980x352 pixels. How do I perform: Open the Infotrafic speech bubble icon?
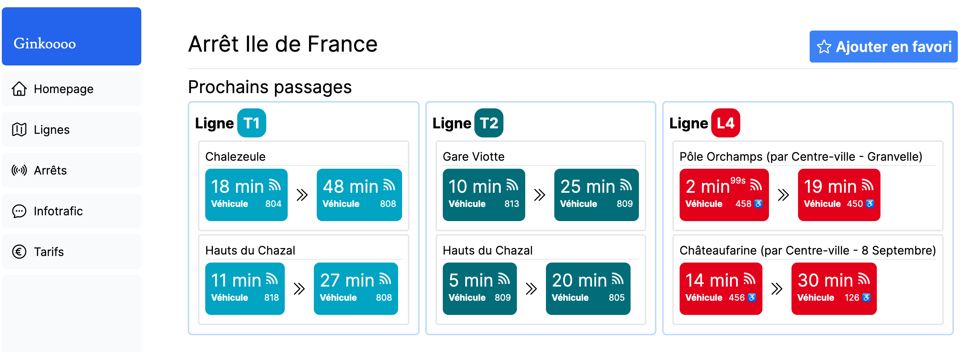click(x=19, y=211)
